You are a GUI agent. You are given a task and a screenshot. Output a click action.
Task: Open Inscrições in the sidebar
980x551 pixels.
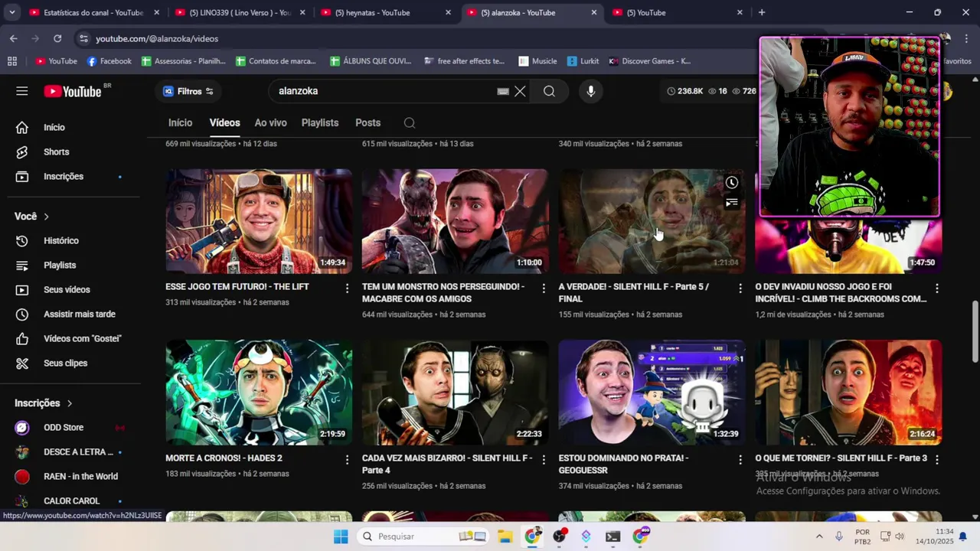coord(63,177)
